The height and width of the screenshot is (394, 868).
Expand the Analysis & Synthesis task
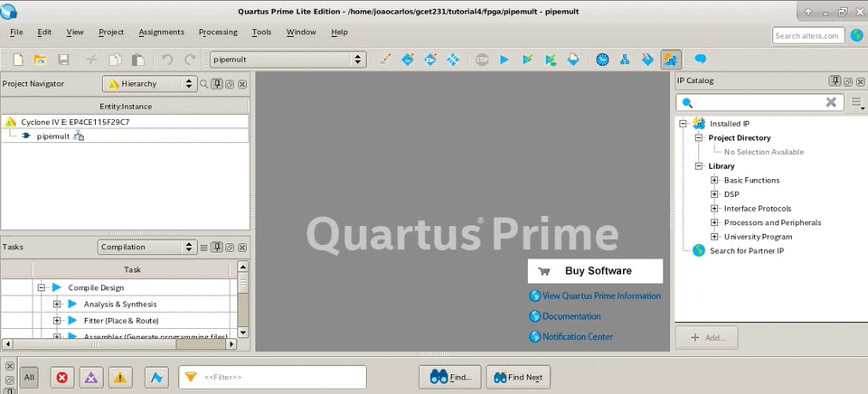tap(56, 305)
